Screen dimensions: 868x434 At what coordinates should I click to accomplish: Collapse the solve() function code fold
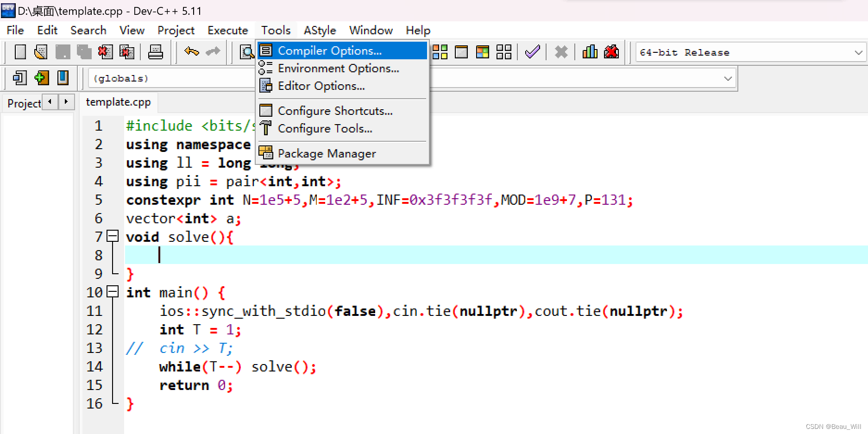pyautogui.click(x=112, y=237)
